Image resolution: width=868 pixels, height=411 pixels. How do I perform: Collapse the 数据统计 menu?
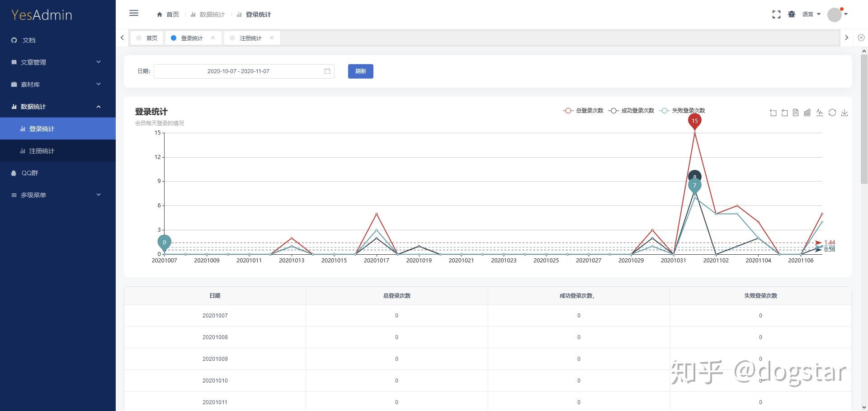tap(58, 107)
